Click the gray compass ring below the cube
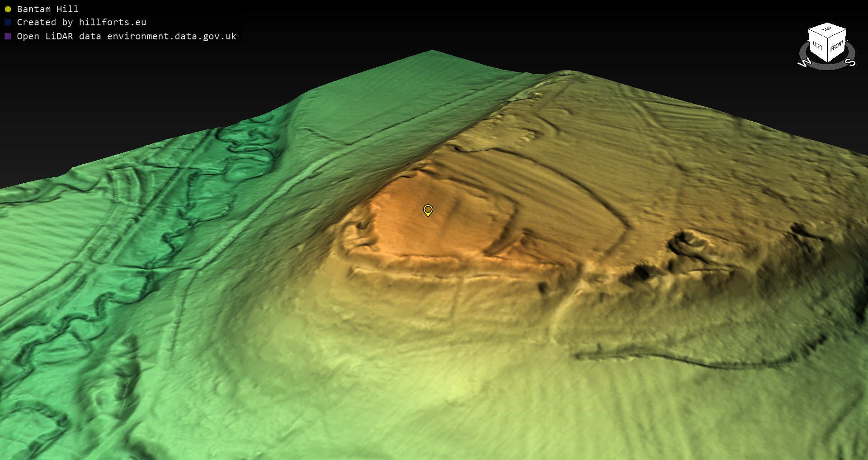Screen dimensions: 868x460 click(827, 66)
